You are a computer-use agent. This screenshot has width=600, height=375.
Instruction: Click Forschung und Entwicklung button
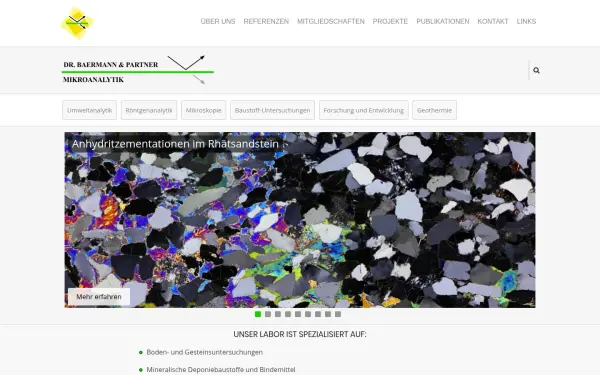[364, 110]
